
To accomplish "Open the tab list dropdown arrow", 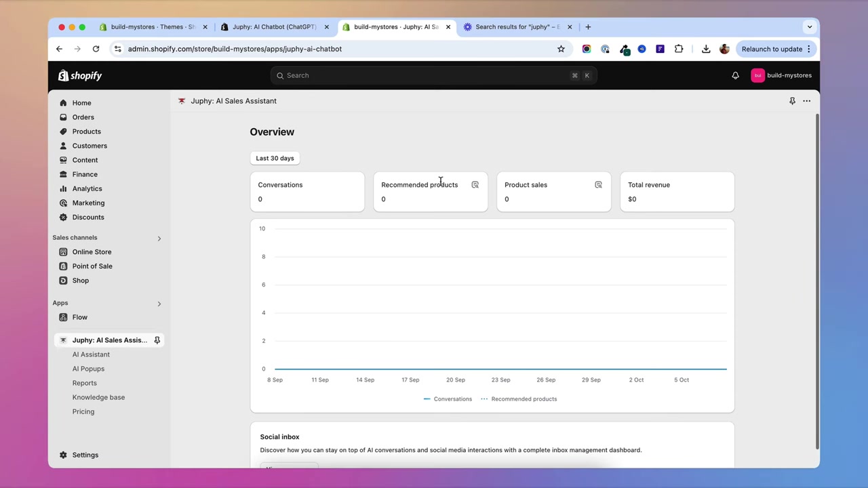I will [809, 27].
